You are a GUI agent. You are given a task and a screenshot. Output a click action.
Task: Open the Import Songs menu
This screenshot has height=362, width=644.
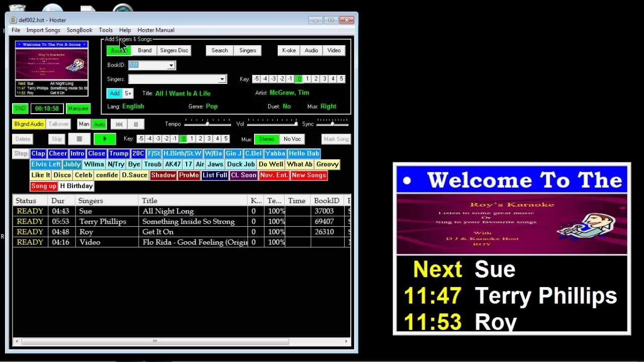pyautogui.click(x=43, y=30)
